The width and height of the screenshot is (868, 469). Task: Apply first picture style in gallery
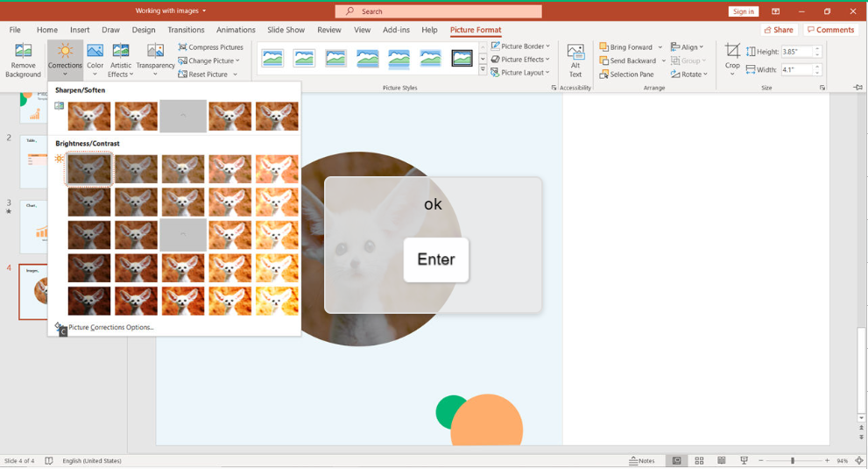[x=272, y=58]
